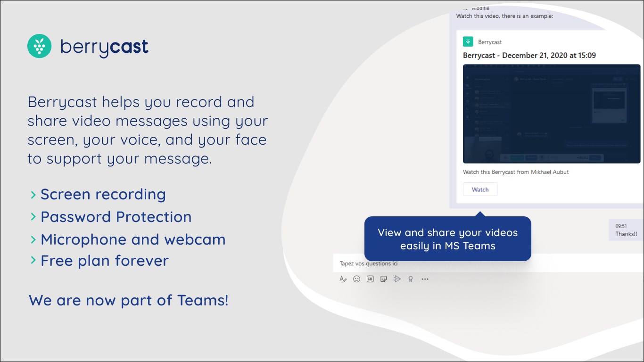Click 'We are now part of Teams!' text
The image size is (644, 362).
point(129,300)
